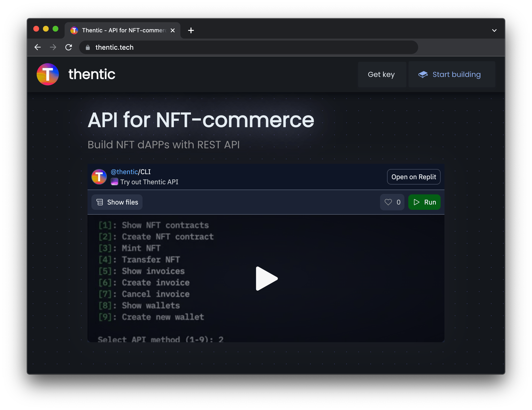
Task: Click the '[2]: Create NFT contract' line
Action: [156, 237]
